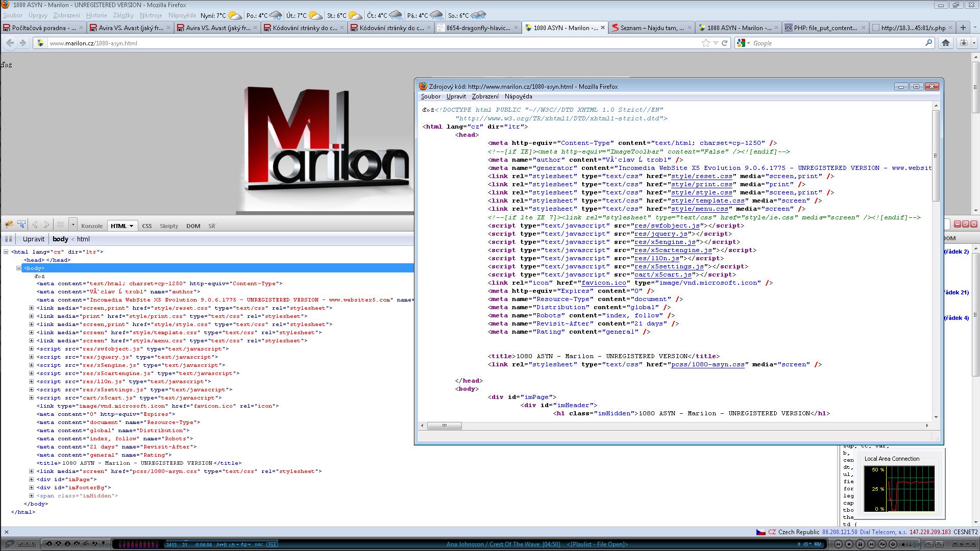980x551 pixels.
Task: Open the HTML panel dropdown arrow
Action: click(x=131, y=226)
